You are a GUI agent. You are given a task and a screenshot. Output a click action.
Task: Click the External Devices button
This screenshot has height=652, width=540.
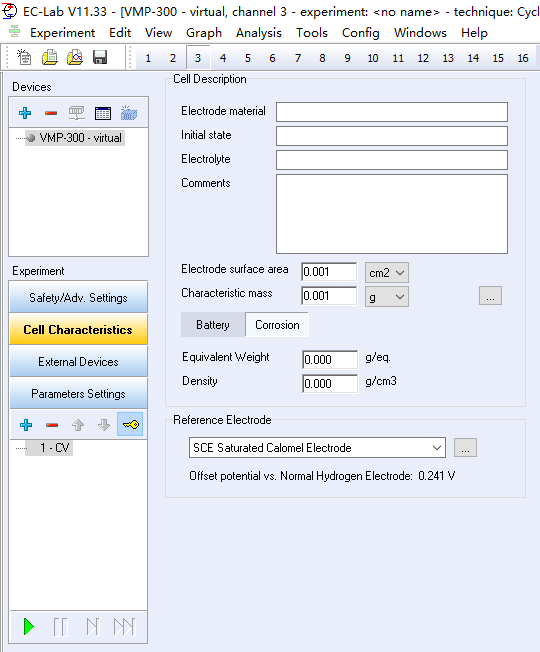coord(78,362)
